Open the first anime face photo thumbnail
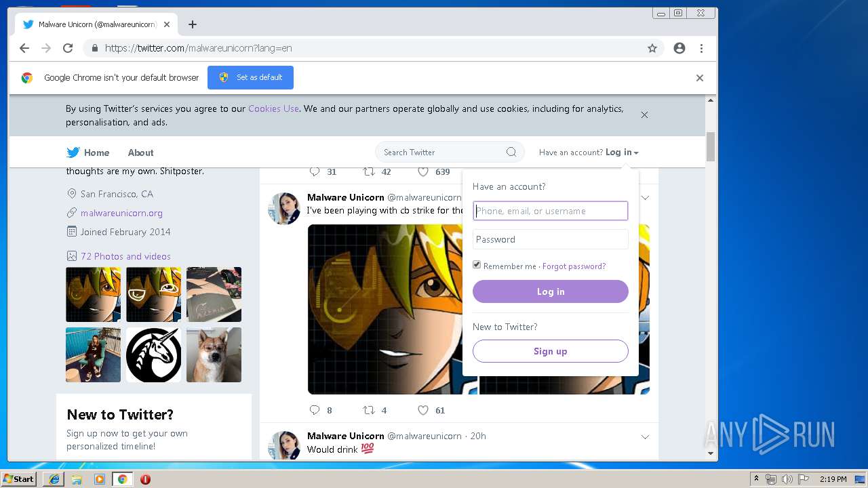The image size is (868, 488). pyautogui.click(x=93, y=294)
